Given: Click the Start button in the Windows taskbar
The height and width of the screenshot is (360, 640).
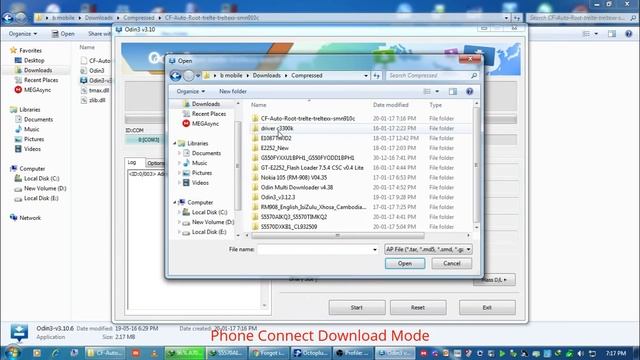Looking at the screenshot, I should pos(12,352).
